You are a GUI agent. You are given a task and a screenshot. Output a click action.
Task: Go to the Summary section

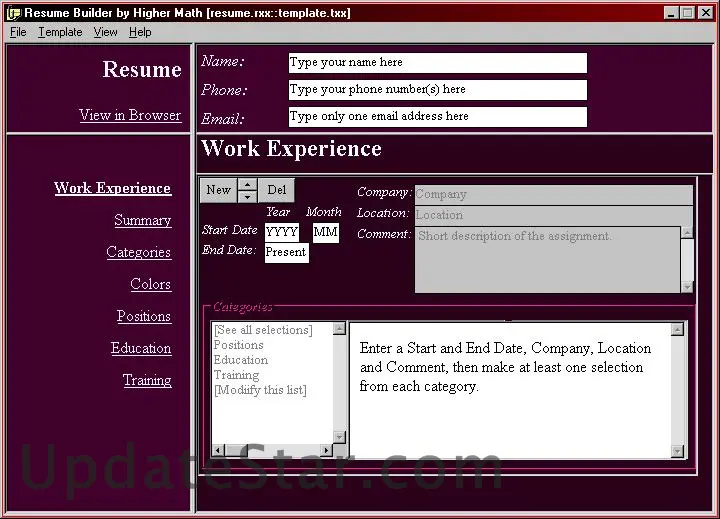[x=142, y=220]
